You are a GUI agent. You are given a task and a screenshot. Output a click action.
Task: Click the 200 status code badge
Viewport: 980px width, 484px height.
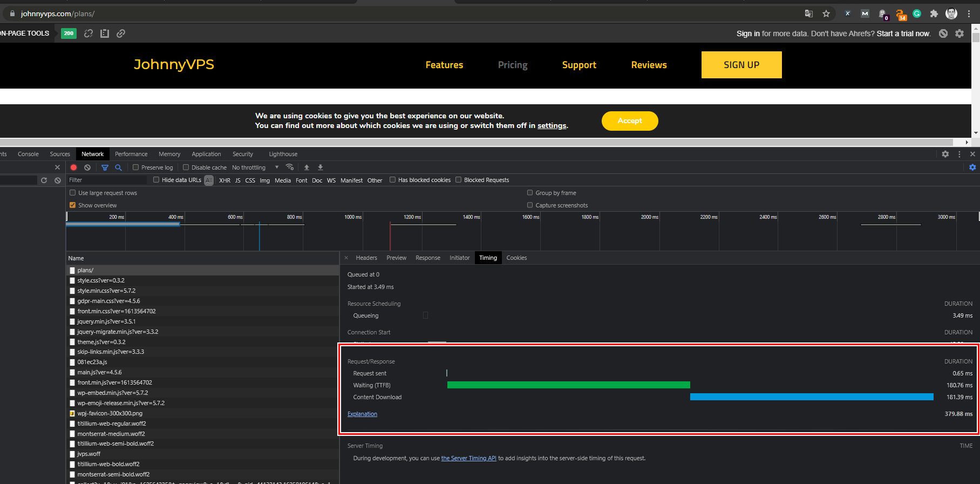[x=69, y=33]
